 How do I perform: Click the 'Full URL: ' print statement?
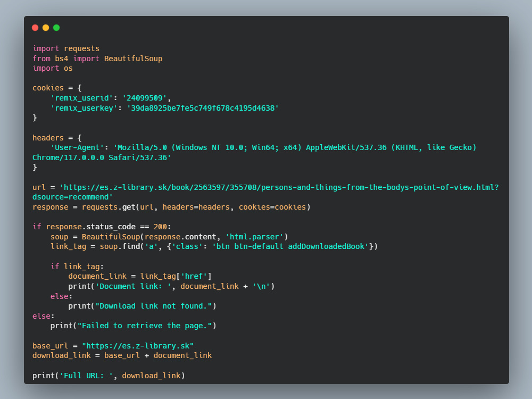coord(109,376)
